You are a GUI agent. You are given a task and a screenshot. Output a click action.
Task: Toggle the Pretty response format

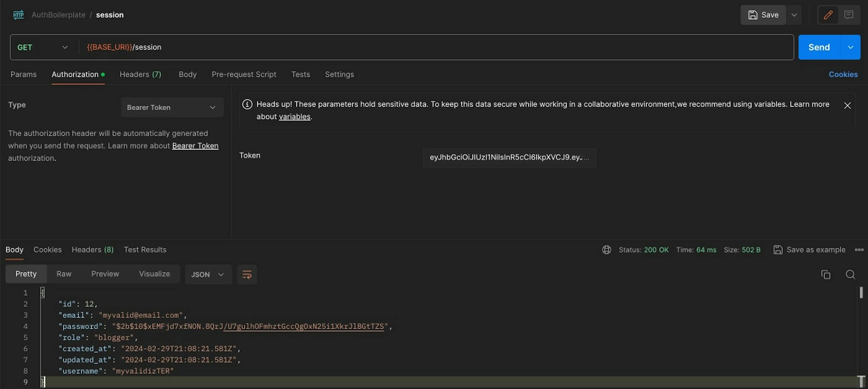26,274
